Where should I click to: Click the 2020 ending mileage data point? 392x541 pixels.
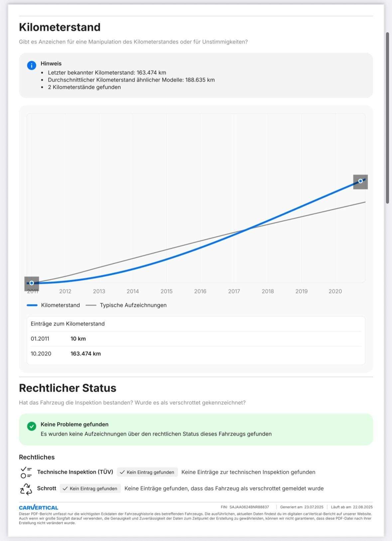click(360, 181)
